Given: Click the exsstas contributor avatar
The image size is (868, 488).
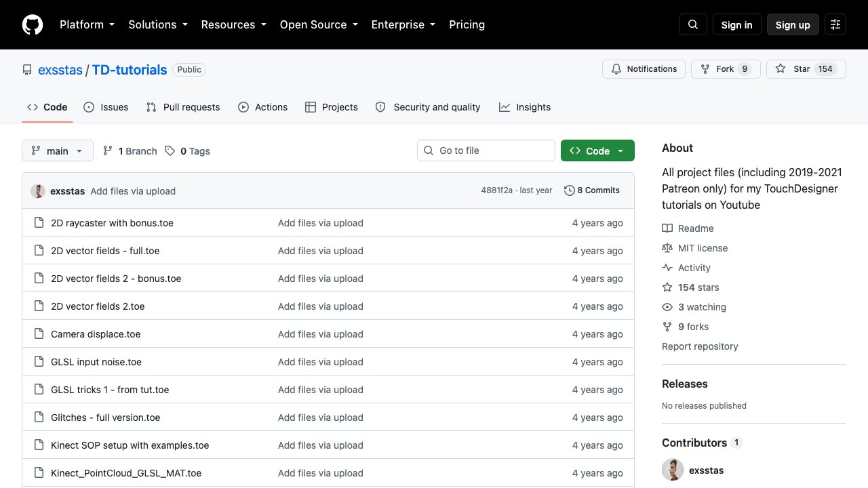Looking at the screenshot, I should 673,470.
